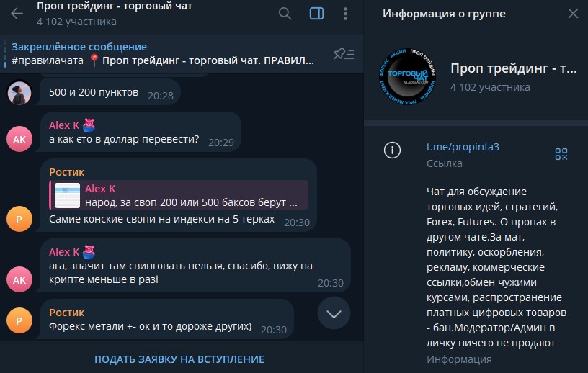The width and height of the screenshot is (588, 373).
Task: Open the three-dot more options menu
Action: [345, 14]
